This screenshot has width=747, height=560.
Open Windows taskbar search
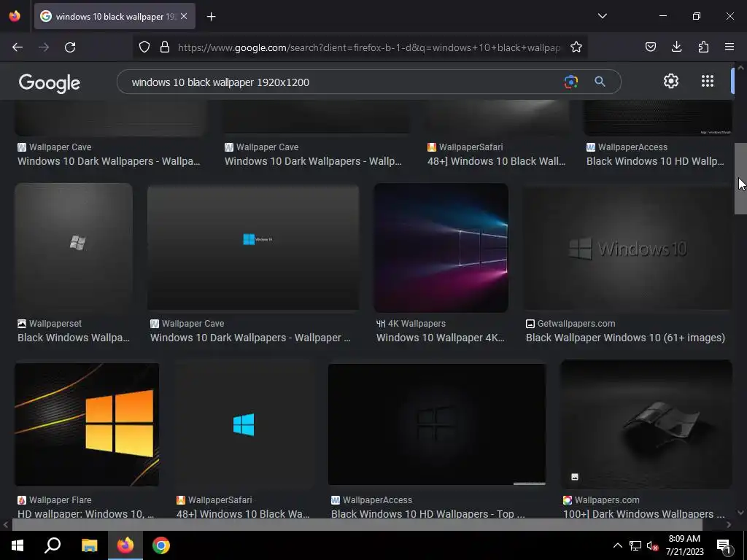coord(53,545)
